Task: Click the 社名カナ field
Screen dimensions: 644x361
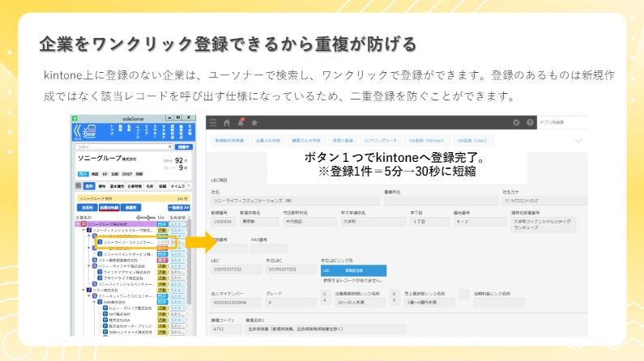Action: click(x=544, y=201)
